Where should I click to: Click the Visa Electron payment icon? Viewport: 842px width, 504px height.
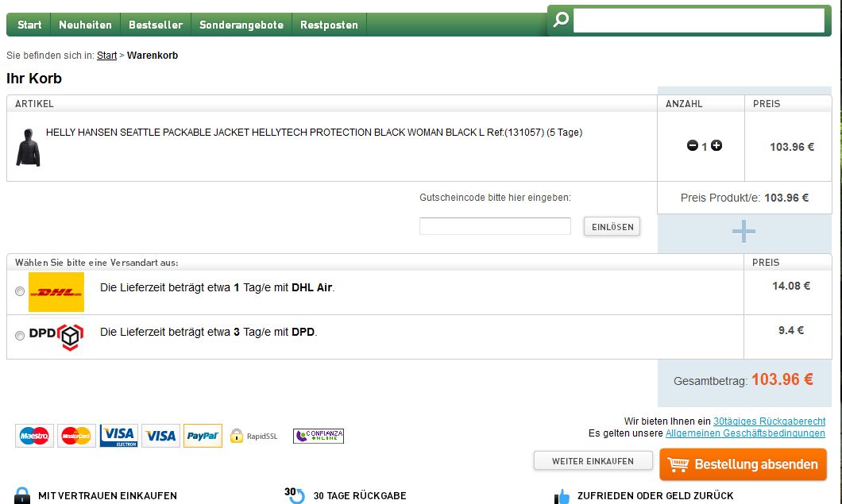coord(118,436)
